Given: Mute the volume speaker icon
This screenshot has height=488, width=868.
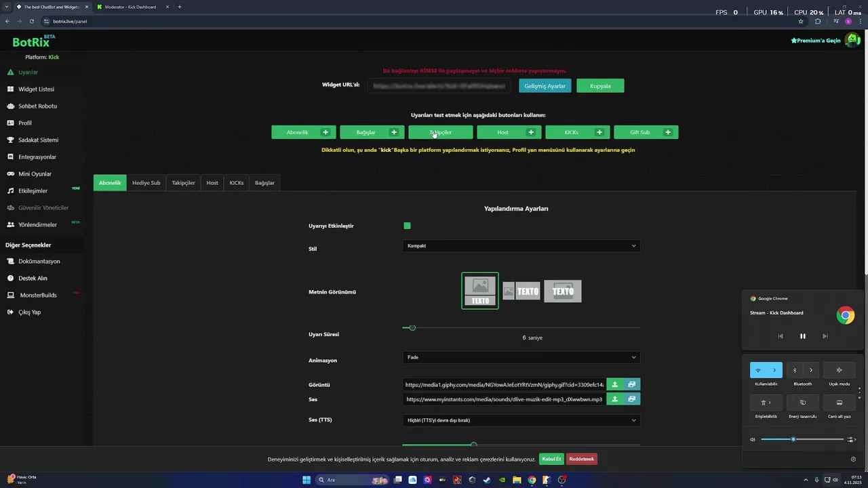Looking at the screenshot, I should click(x=753, y=439).
